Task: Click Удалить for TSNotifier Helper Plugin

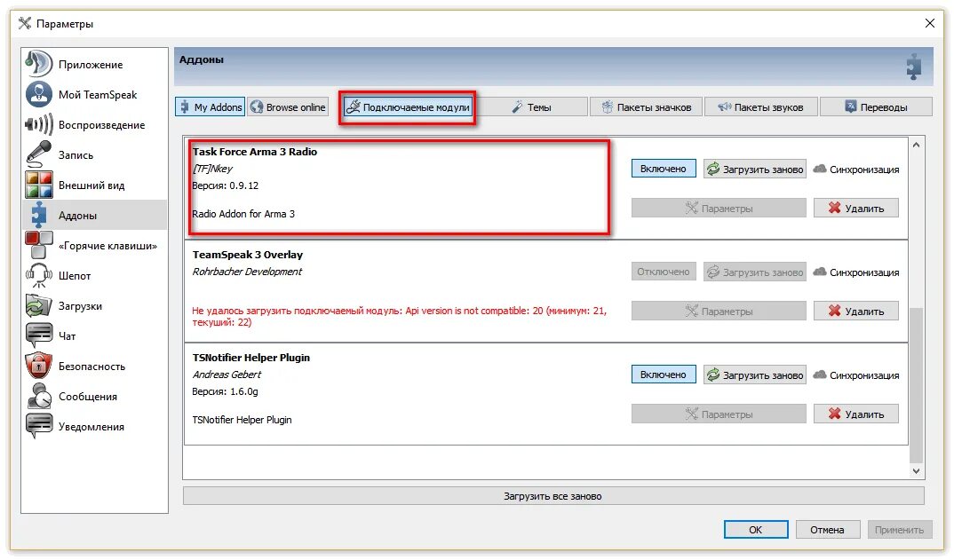Action: point(856,414)
